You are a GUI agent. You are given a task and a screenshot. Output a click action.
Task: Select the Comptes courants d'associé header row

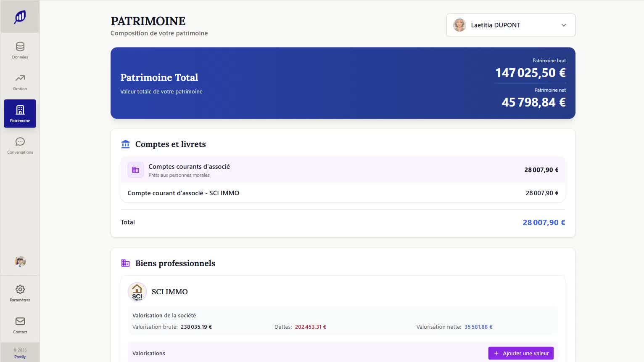click(x=343, y=170)
